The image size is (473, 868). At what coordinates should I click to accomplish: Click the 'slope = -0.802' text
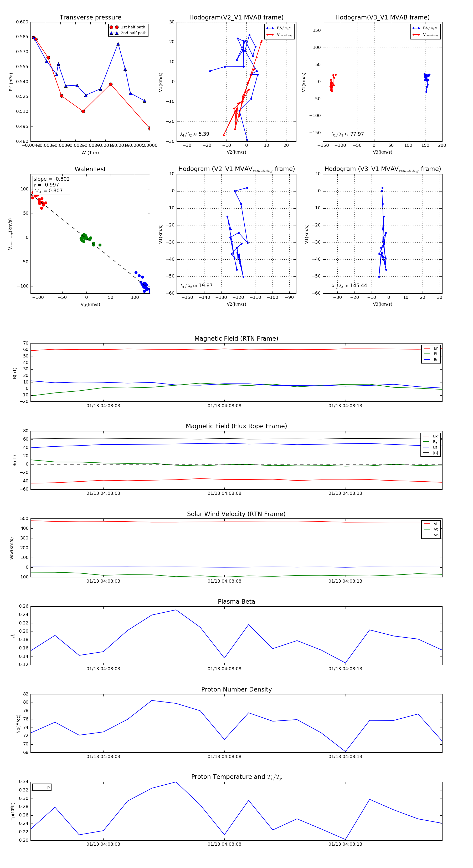pos(52,179)
